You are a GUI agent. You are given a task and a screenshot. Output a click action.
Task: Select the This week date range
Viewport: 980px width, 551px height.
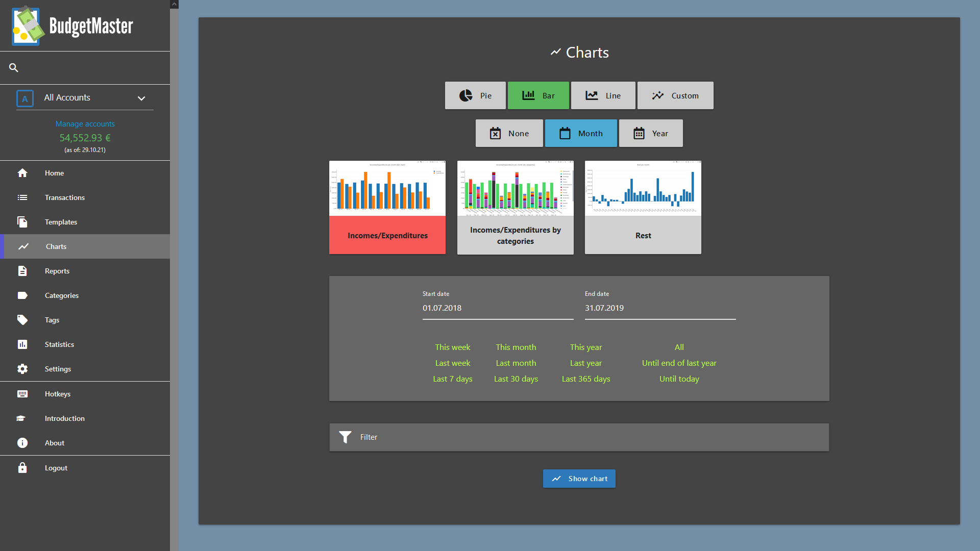coord(453,347)
